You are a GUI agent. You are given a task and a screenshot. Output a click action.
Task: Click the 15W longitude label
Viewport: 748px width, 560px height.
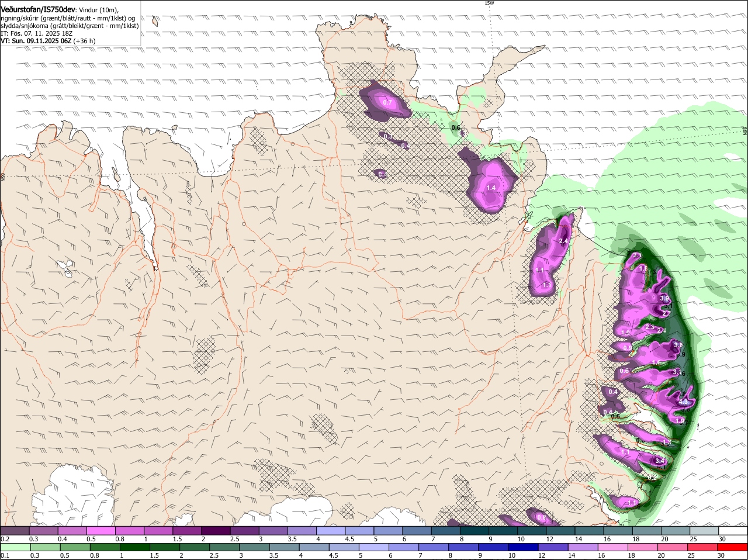point(489,3)
